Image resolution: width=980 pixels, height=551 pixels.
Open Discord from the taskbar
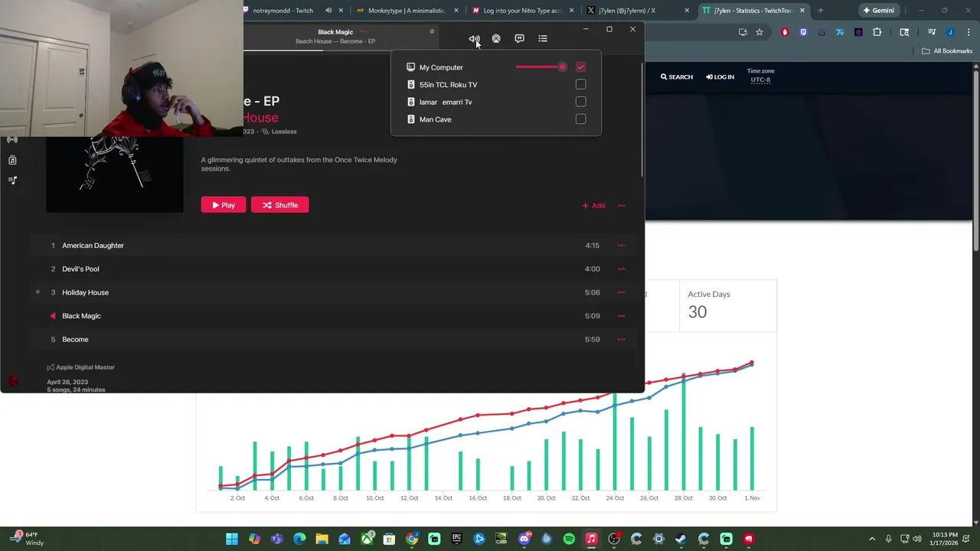[524, 539]
